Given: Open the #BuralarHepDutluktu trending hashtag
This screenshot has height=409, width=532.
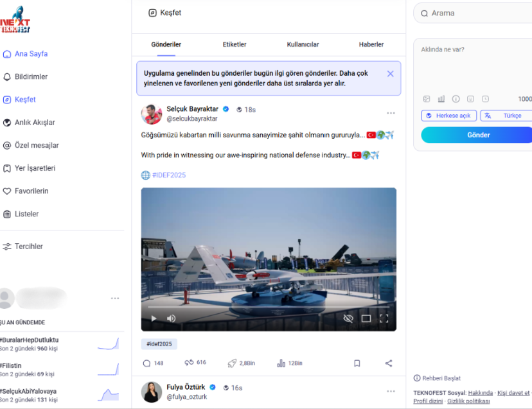Looking at the screenshot, I should [x=30, y=340].
